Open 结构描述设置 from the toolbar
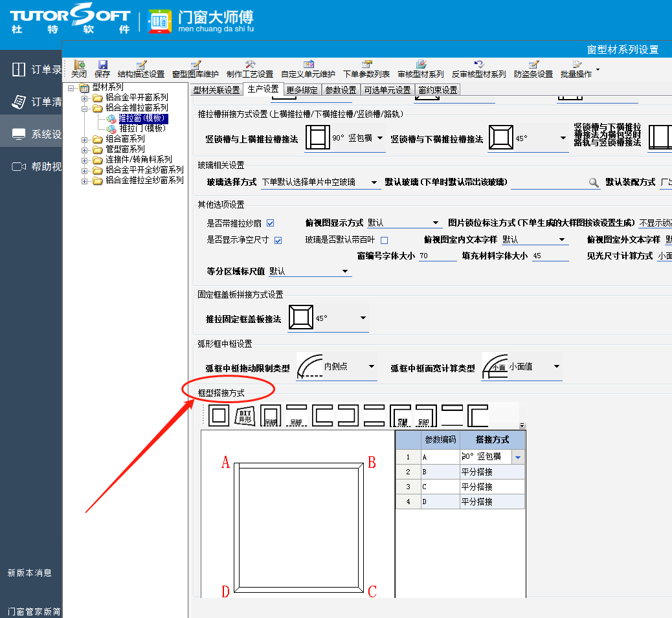Viewport: 672px width, 618px height. tap(141, 69)
